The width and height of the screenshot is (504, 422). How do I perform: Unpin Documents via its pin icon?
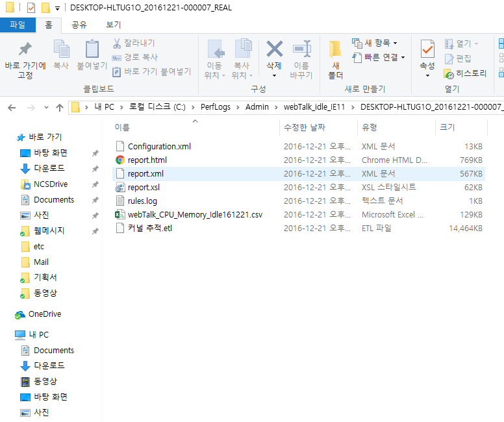(x=95, y=200)
